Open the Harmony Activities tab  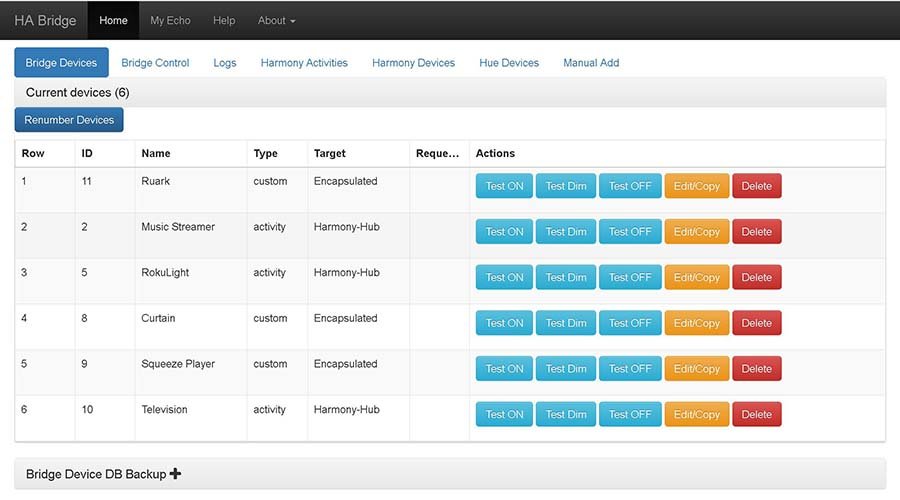[304, 62]
